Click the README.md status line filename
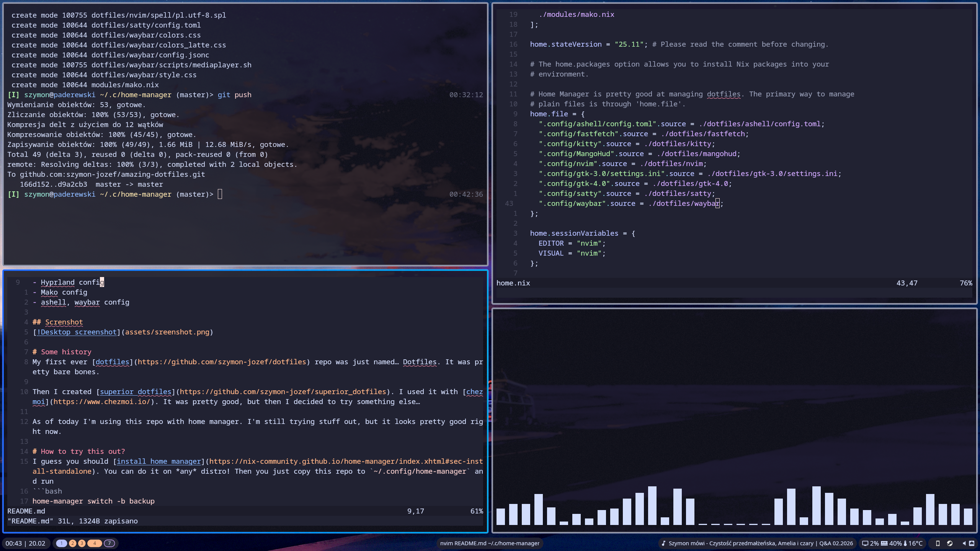The height and width of the screenshot is (551, 980). pyautogui.click(x=26, y=511)
